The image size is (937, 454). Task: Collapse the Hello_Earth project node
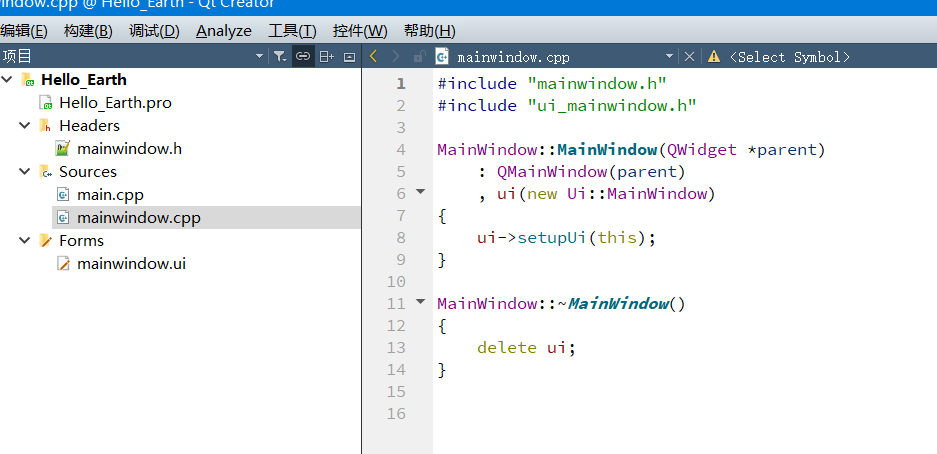coord(7,79)
